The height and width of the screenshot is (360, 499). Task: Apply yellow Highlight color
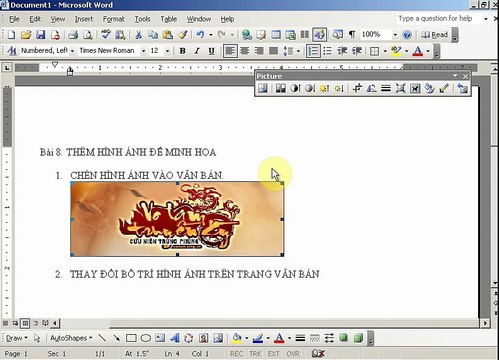coord(396,51)
